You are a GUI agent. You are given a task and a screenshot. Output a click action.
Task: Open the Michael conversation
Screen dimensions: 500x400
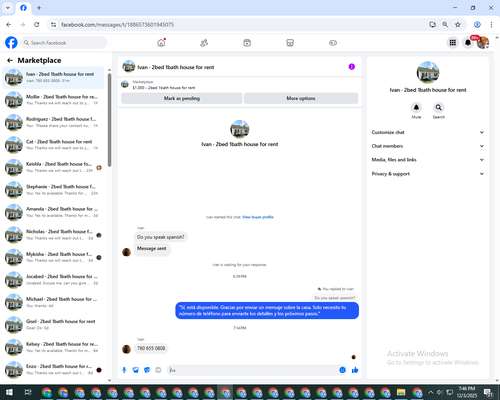53,302
